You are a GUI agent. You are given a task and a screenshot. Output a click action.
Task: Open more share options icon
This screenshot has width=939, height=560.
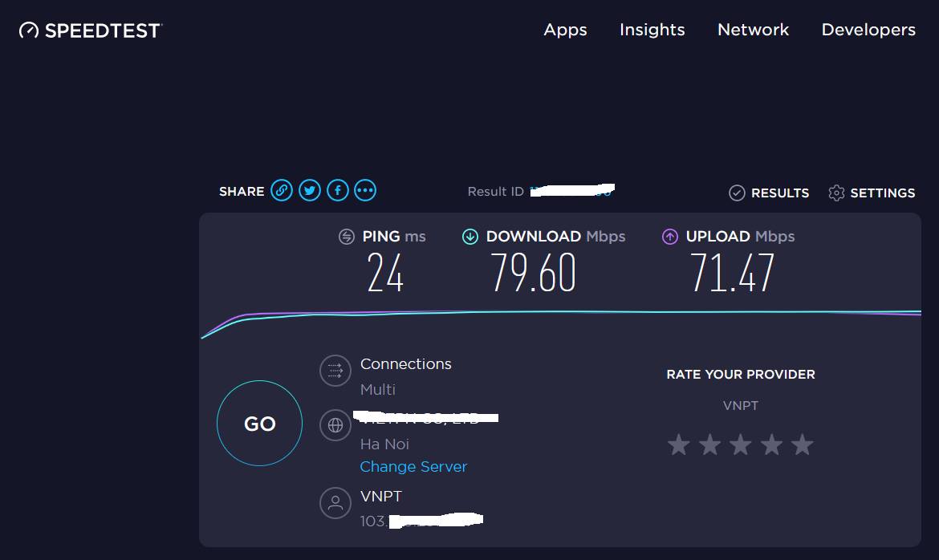click(x=365, y=190)
